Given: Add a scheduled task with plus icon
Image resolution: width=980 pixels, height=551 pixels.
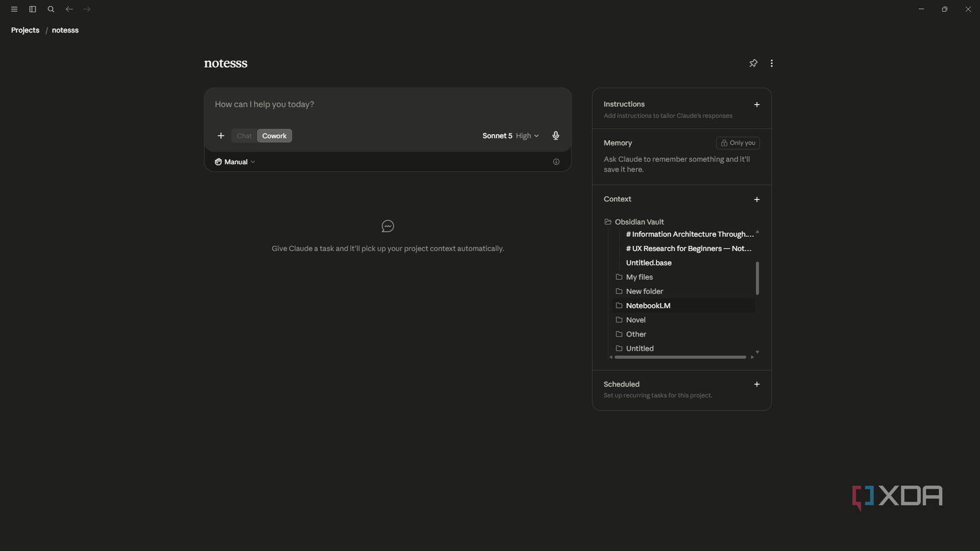Looking at the screenshot, I should (x=757, y=384).
